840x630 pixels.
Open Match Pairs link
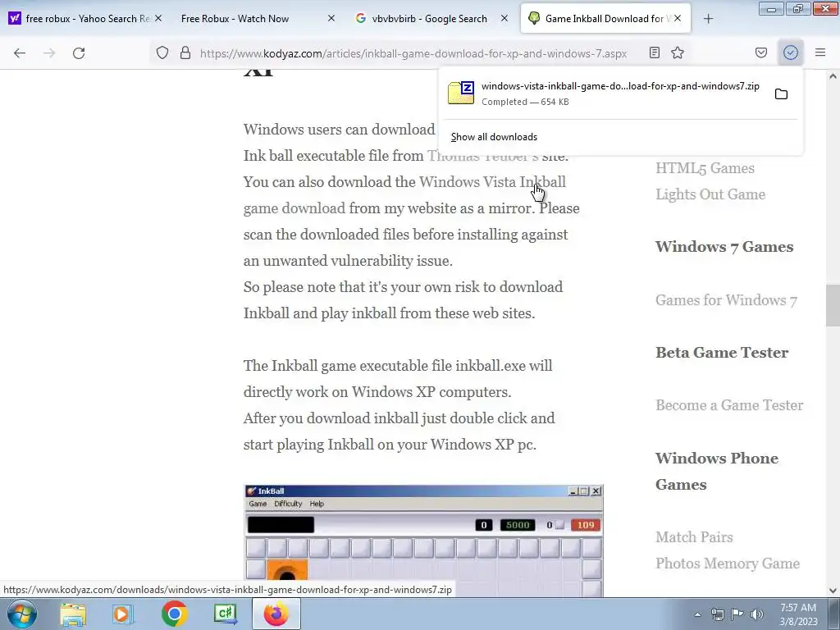tap(694, 536)
